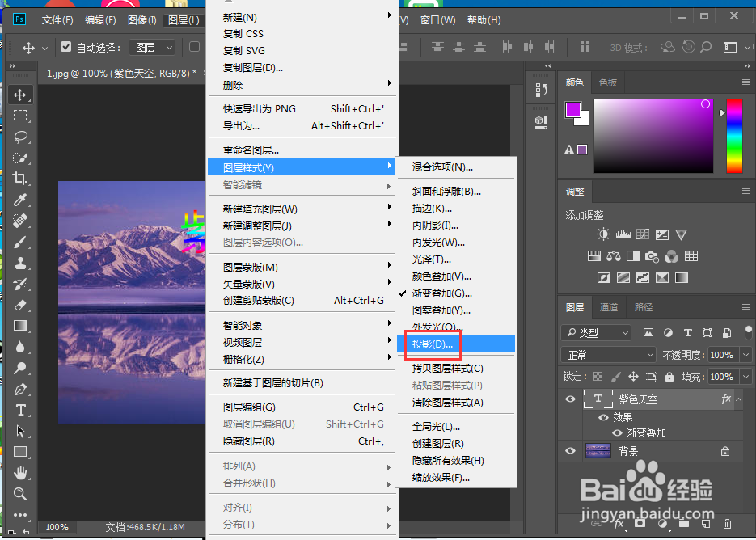Image resolution: width=756 pixels, height=540 pixels.
Task: Open the 类型 layer filter dropdown
Action: tap(597, 332)
